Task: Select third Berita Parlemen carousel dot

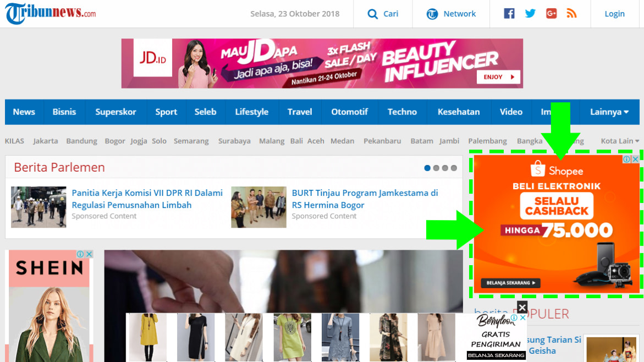Action: click(445, 168)
